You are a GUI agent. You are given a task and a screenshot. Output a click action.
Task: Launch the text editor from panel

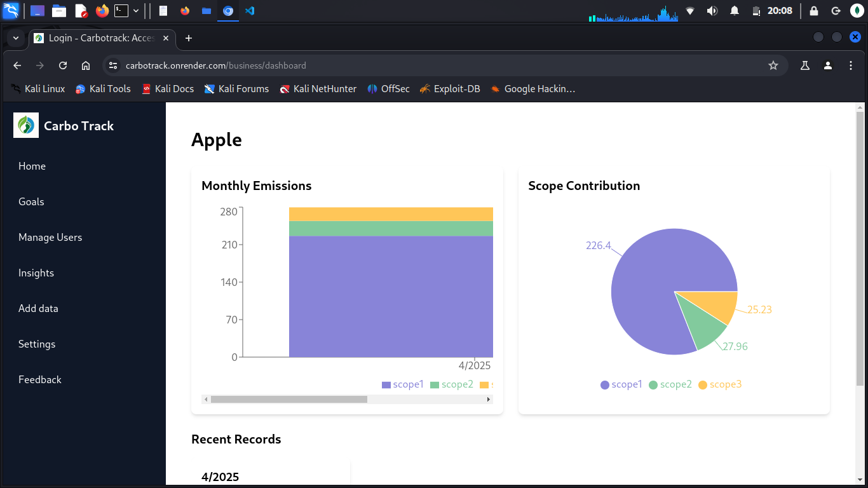[x=81, y=11]
